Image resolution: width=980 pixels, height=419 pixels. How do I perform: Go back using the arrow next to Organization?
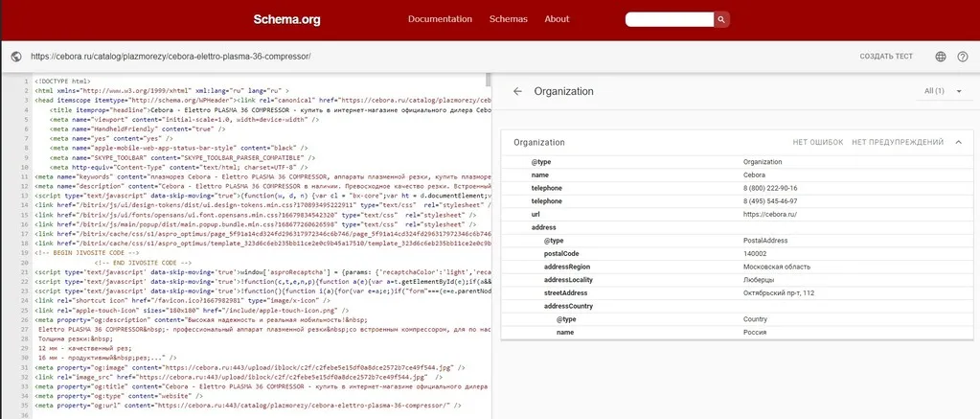517,91
